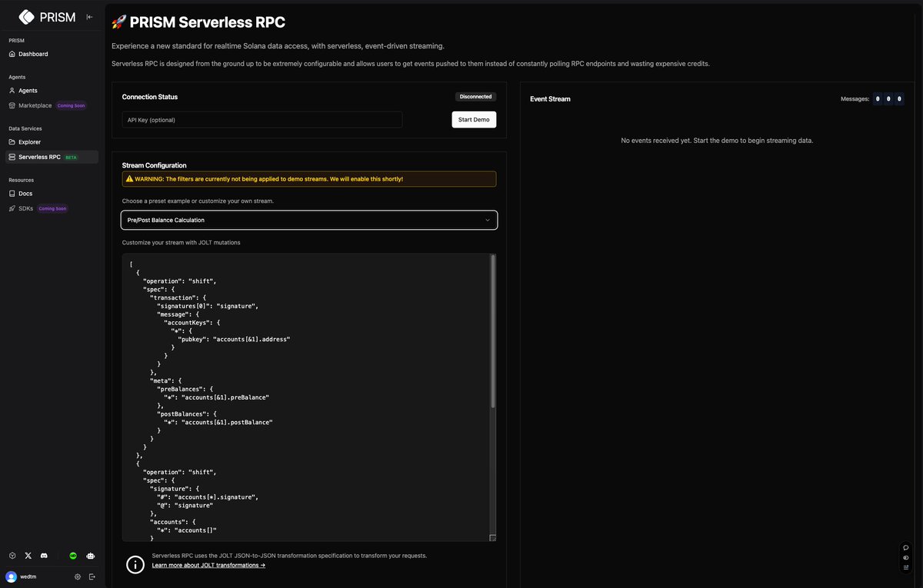The height and width of the screenshot is (588, 923).
Task: Click the BETA badge next to Serverless RPC
Action: [71, 158]
